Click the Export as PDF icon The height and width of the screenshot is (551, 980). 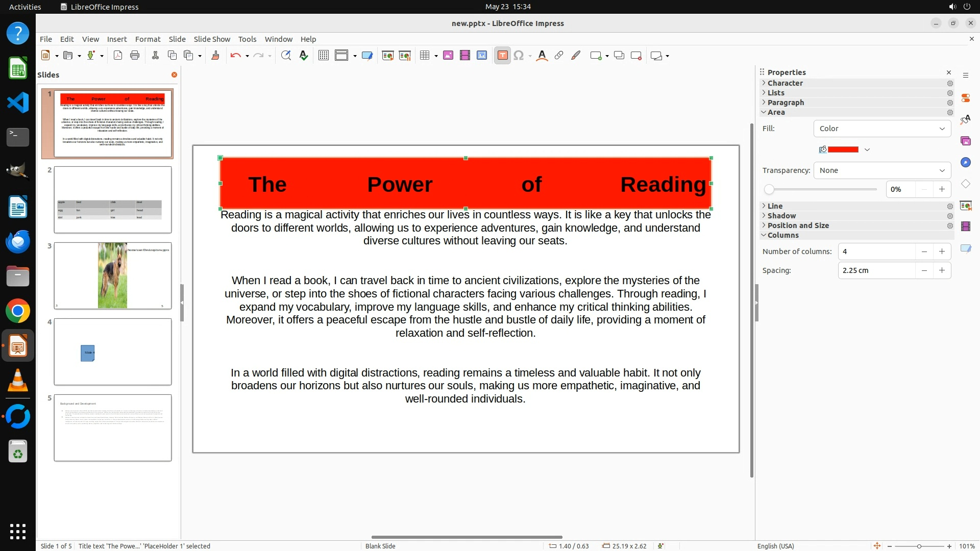(118, 56)
